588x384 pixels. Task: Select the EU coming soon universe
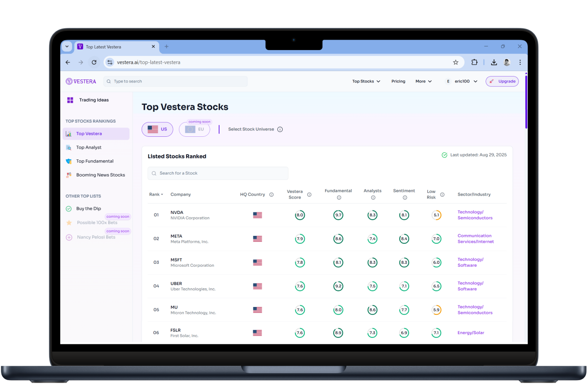[195, 129]
